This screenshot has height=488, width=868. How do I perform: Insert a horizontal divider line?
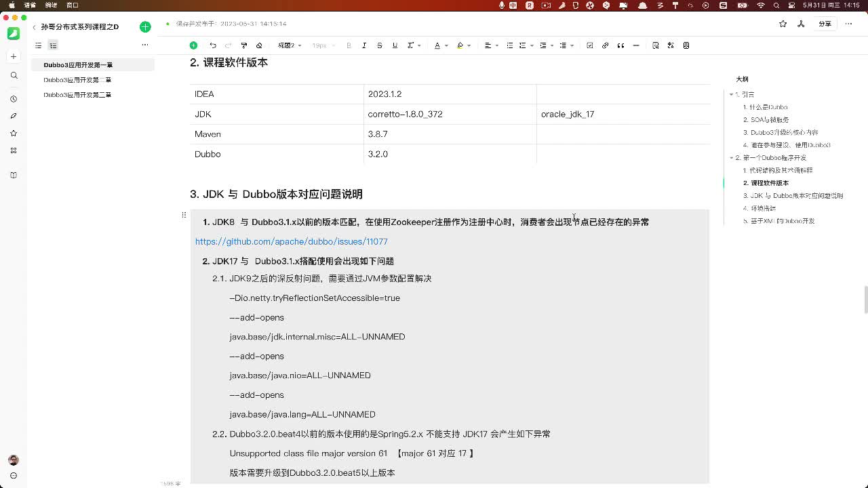tap(636, 45)
